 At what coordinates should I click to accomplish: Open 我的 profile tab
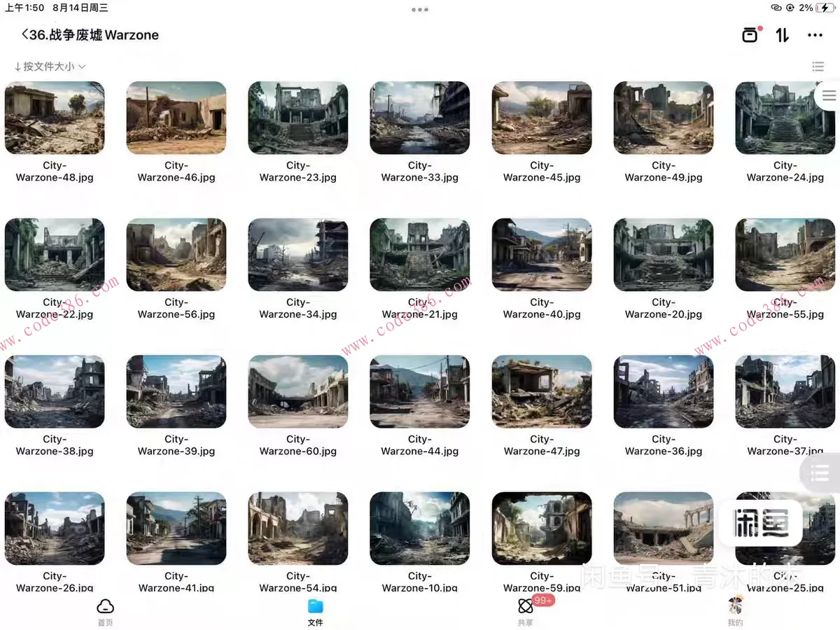click(735, 611)
